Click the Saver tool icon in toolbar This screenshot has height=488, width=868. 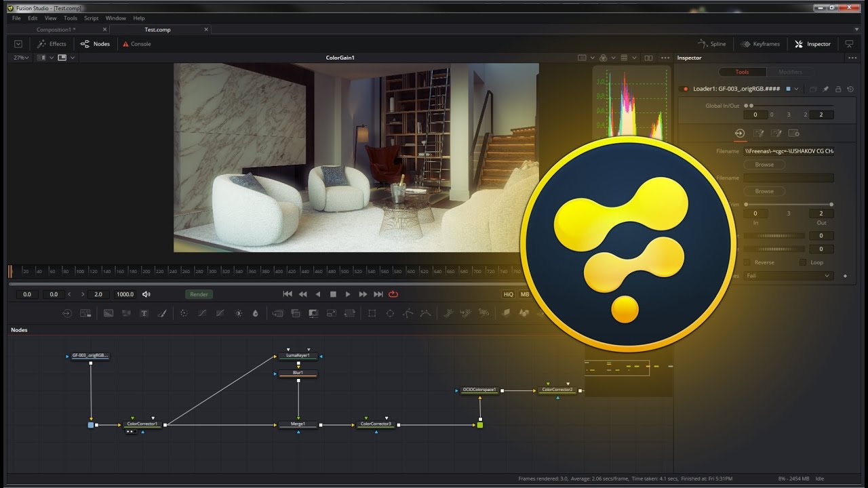[x=85, y=313]
